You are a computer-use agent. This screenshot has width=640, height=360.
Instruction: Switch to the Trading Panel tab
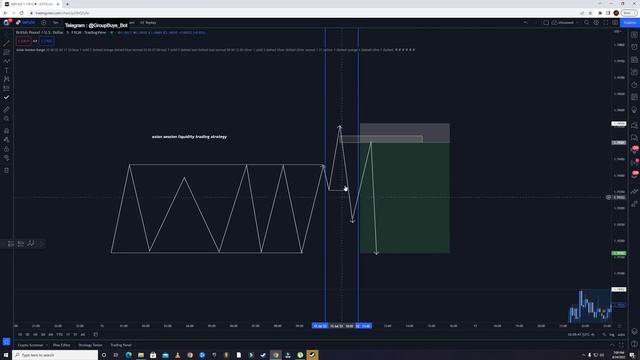click(121, 345)
